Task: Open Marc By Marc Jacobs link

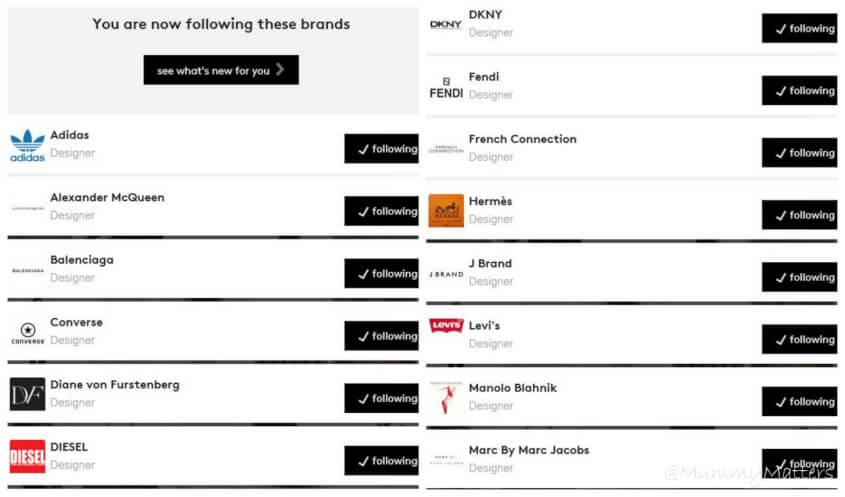Action: tap(529, 450)
